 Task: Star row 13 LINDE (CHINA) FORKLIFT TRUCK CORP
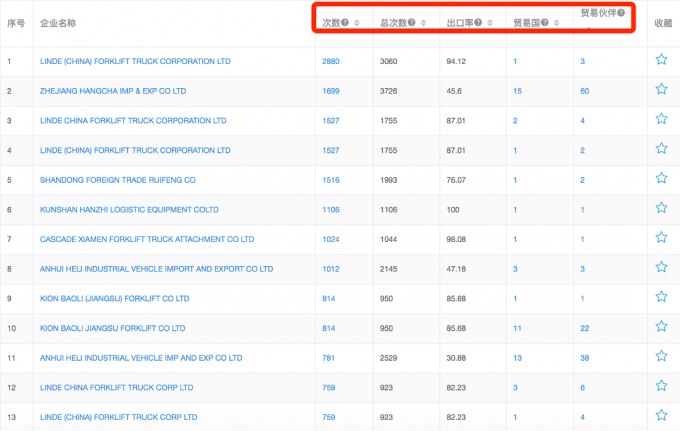click(661, 415)
